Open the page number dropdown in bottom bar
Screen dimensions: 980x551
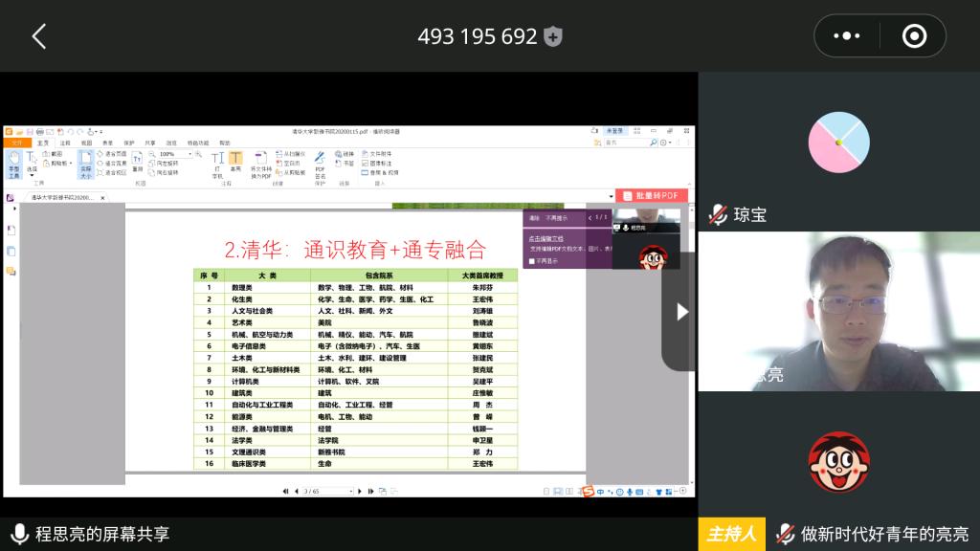(349, 491)
